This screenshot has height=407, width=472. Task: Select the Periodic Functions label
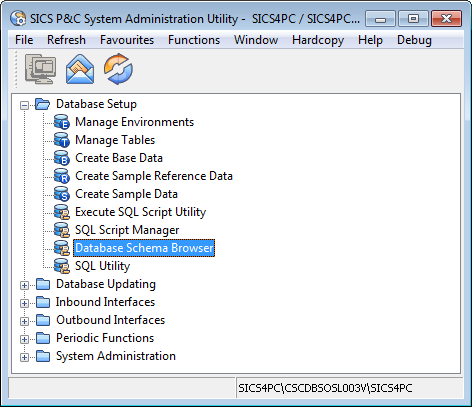105,338
